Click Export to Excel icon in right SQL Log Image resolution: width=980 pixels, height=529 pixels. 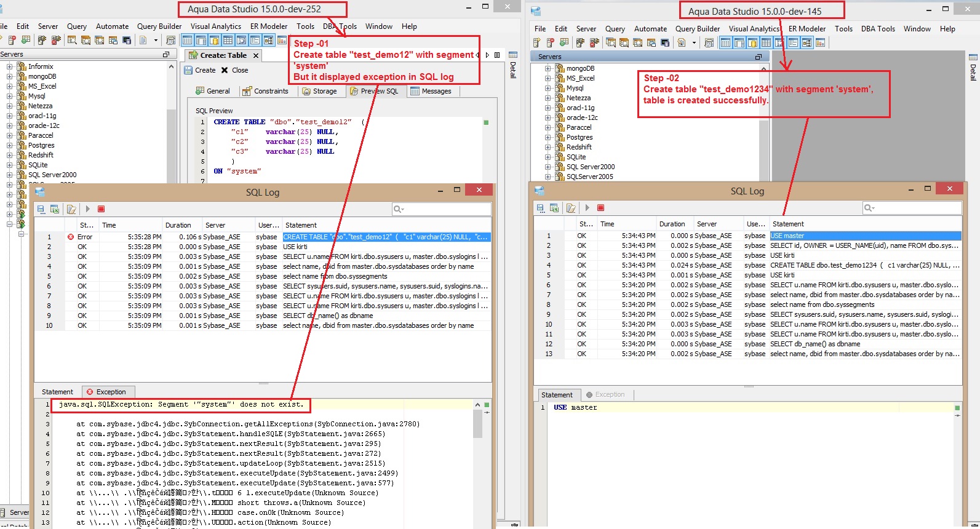(x=554, y=208)
